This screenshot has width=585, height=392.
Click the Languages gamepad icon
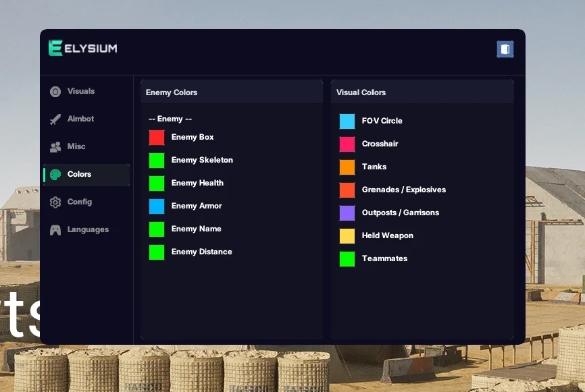(x=55, y=230)
